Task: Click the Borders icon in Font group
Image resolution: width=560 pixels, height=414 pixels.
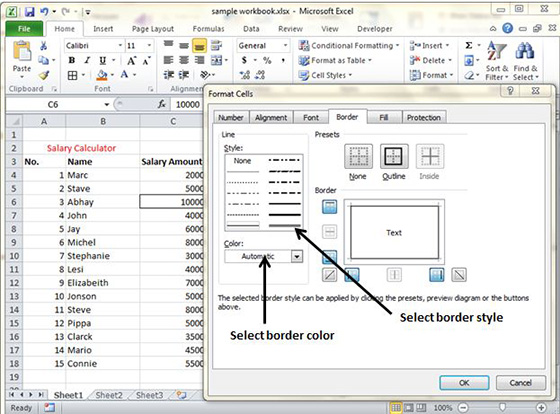Action: (x=72, y=75)
